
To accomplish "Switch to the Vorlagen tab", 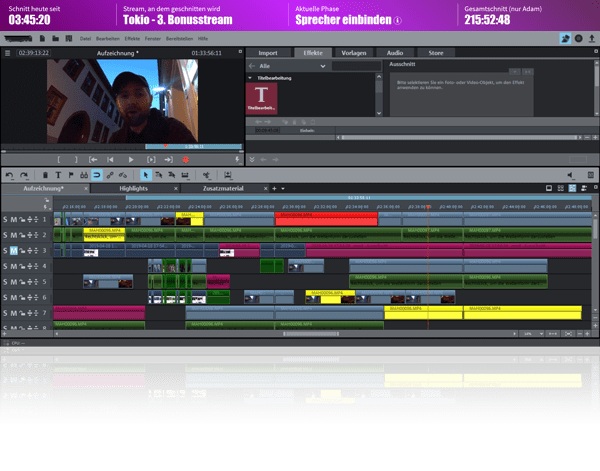I will (x=352, y=52).
